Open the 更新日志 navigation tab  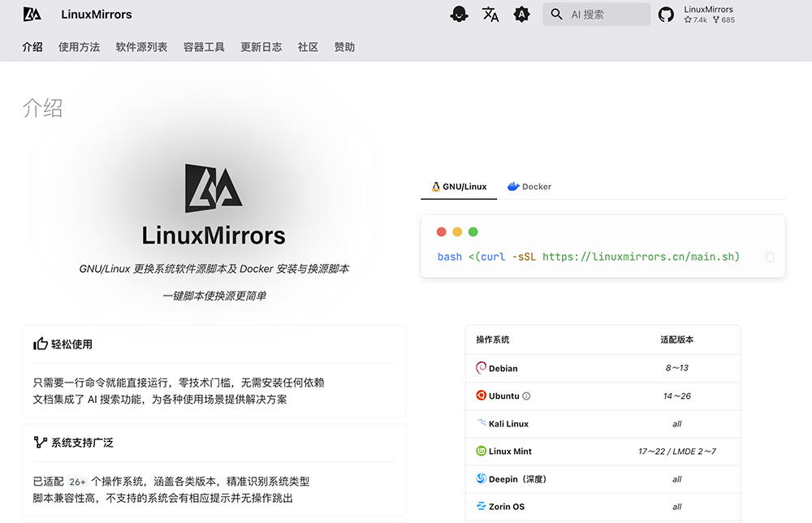point(261,47)
